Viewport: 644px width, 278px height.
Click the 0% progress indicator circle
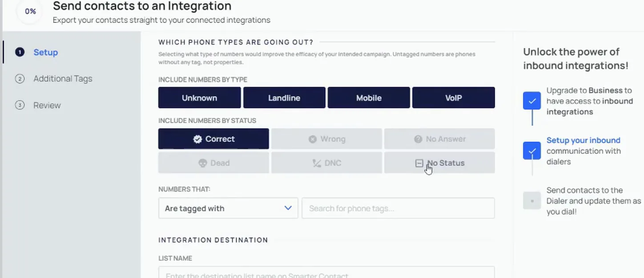(30, 12)
